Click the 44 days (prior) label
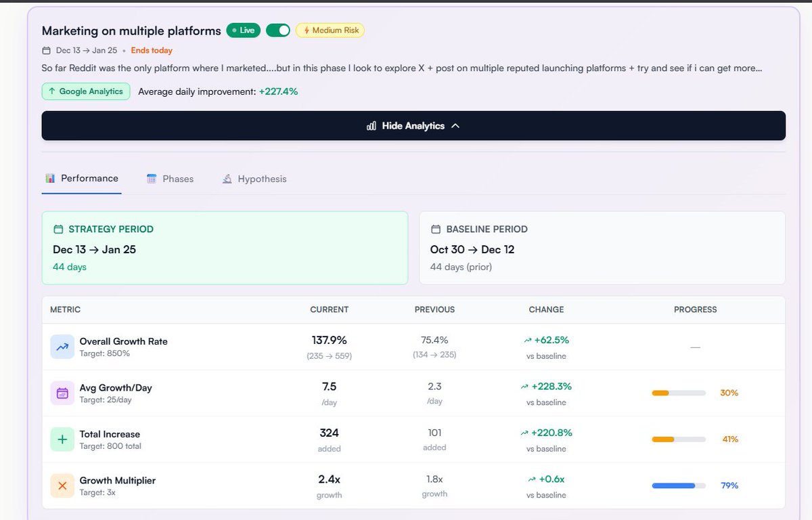 coord(461,267)
